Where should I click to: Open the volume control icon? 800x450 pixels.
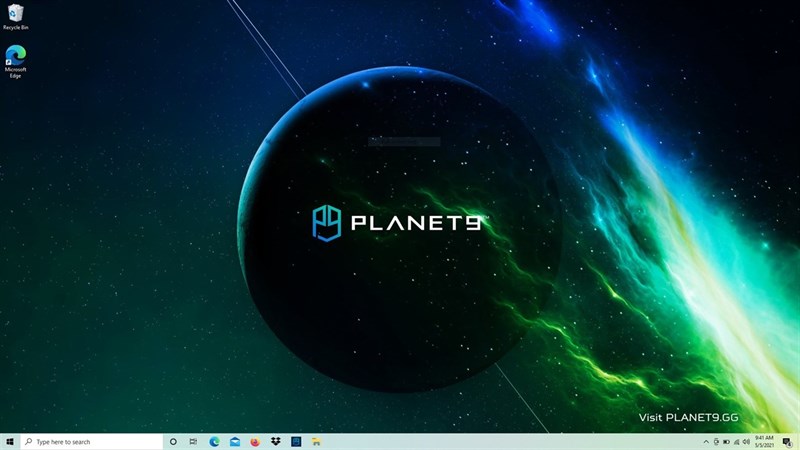tap(746, 442)
